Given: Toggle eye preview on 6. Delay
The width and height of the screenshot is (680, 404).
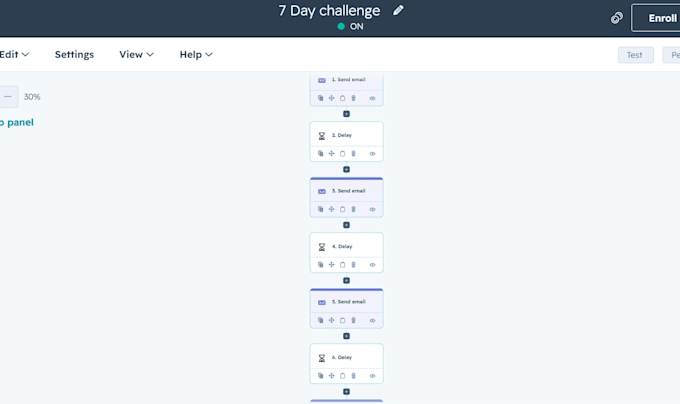Looking at the screenshot, I should [x=372, y=376].
